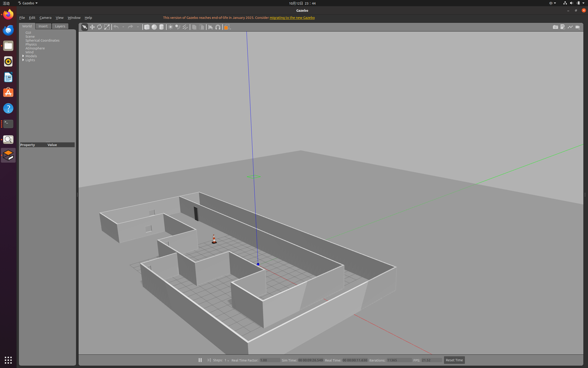Open the Plot chart icon
This screenshot has width=588, height=368.
click(570, 27)
